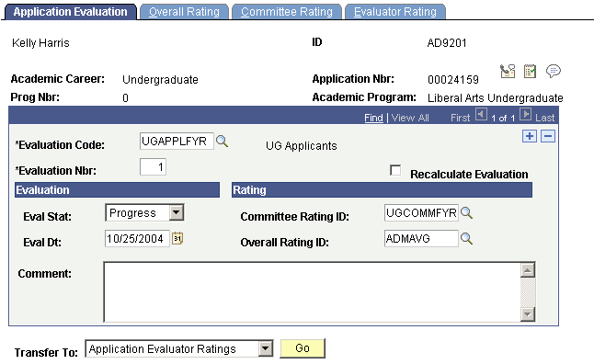
Task: Select the ID value AD9201
Action: (x=447, y=43)
